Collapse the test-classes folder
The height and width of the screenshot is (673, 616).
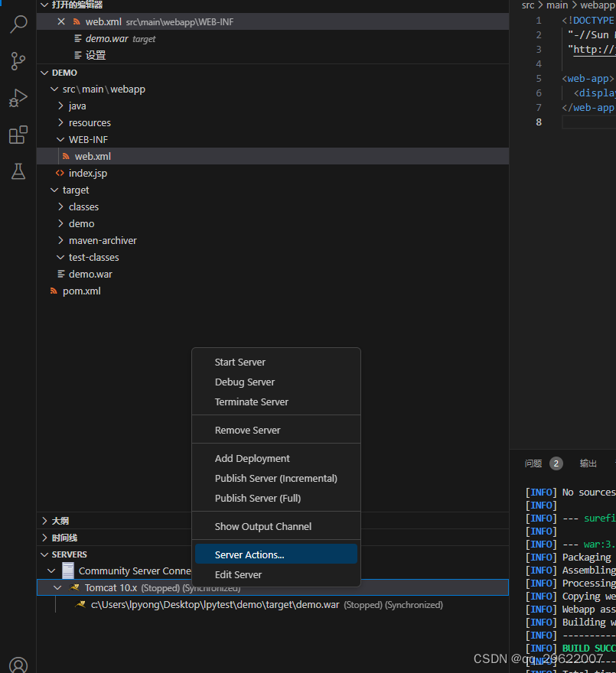coord(60,257)
